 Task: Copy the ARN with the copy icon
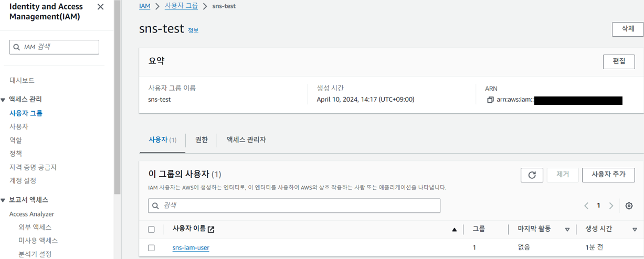[490, 100]
